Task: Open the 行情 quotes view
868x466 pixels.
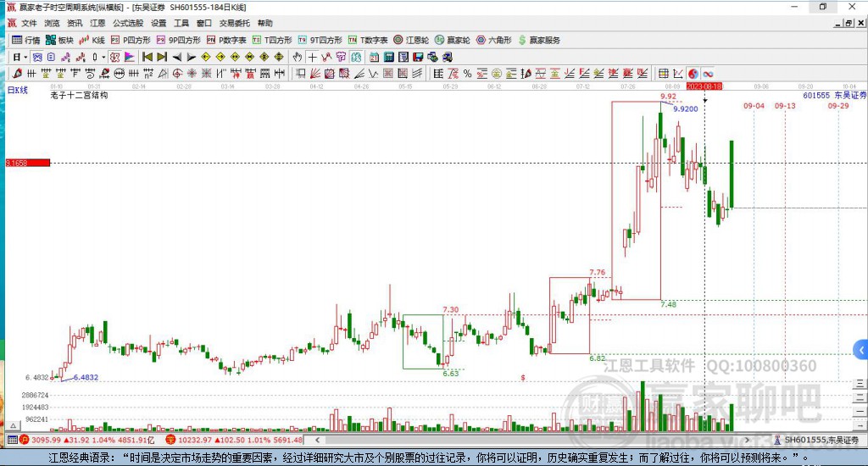Action: point(26,40)
